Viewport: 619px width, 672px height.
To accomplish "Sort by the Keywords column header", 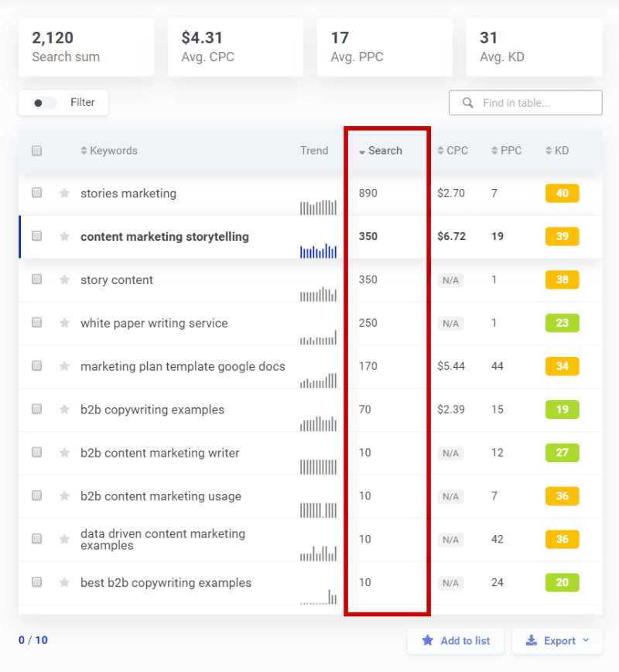I will click(x=109, y=151).
